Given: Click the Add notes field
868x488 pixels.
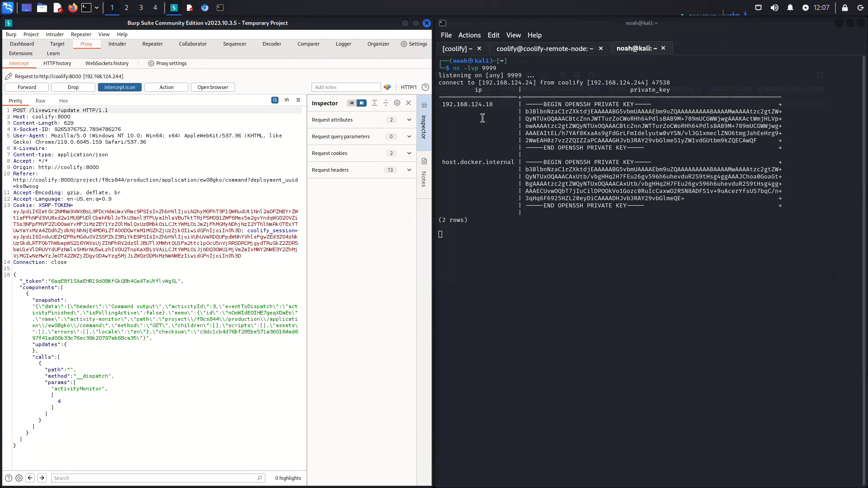Looking at the screenshot, I should [x=346, y=87].
